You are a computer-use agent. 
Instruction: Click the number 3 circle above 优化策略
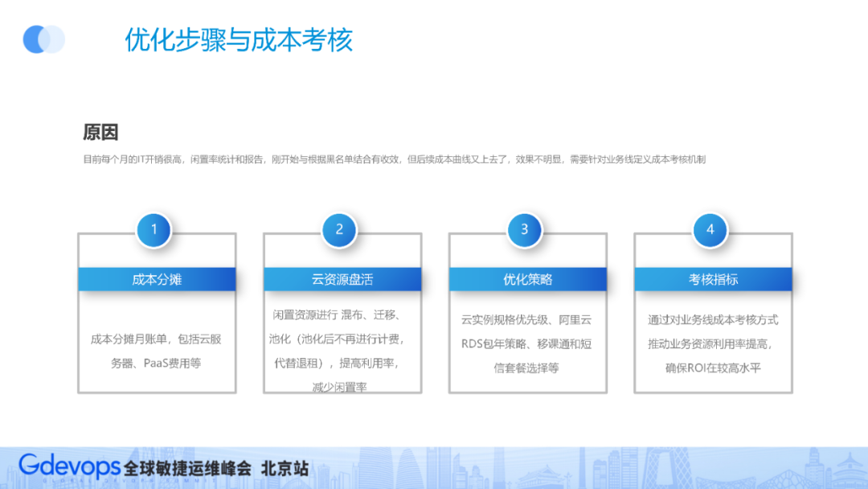(x=525, y=229)
